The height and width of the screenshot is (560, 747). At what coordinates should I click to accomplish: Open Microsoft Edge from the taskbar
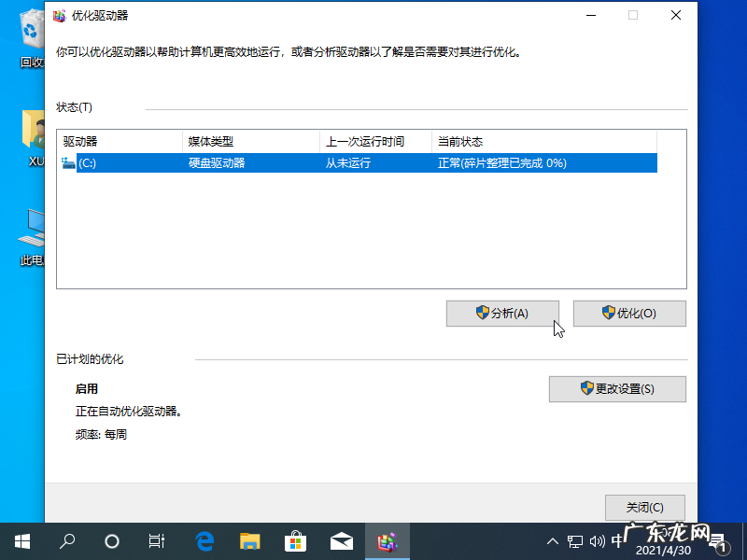(204, 540)
